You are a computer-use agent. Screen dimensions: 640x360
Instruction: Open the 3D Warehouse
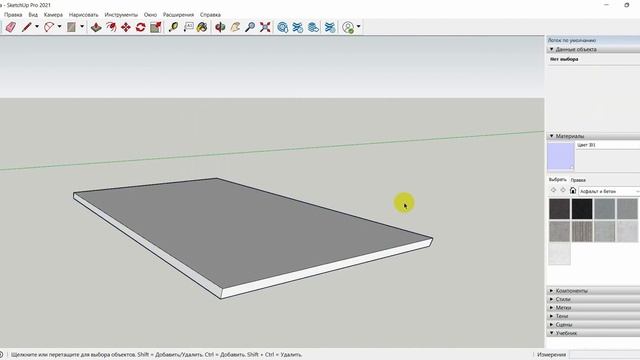(282, 27)
